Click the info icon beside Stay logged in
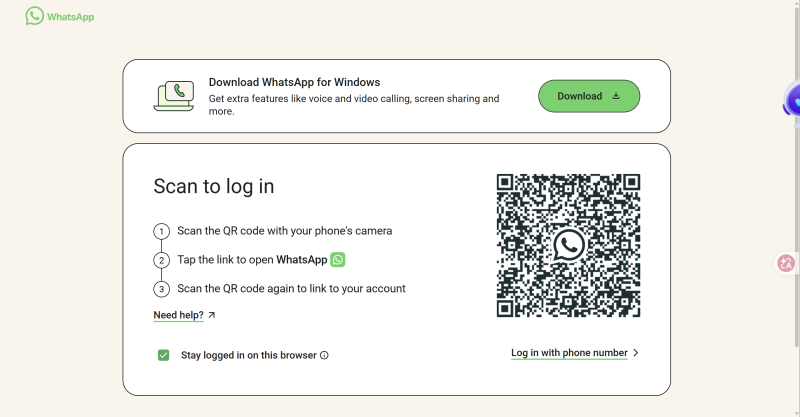The height and width of the screenshot is (417, 800). click(x=324, y=355)
